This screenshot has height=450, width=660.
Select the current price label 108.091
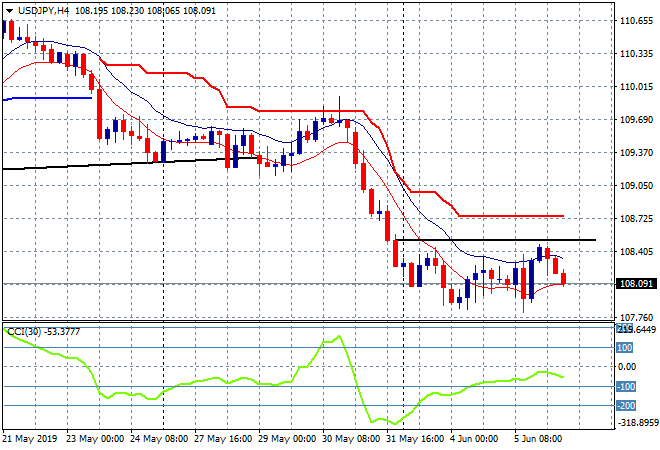point(636,284)
